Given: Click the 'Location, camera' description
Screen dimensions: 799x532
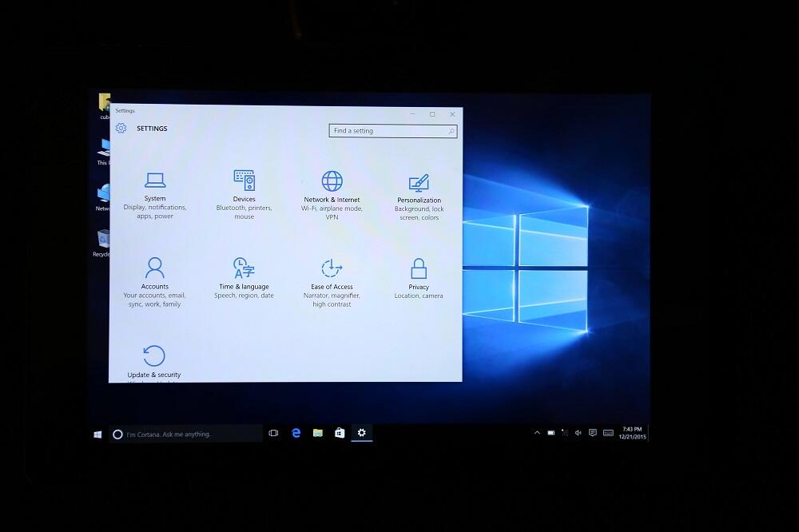Looking at the screenshot, I should tap(419, 296).
